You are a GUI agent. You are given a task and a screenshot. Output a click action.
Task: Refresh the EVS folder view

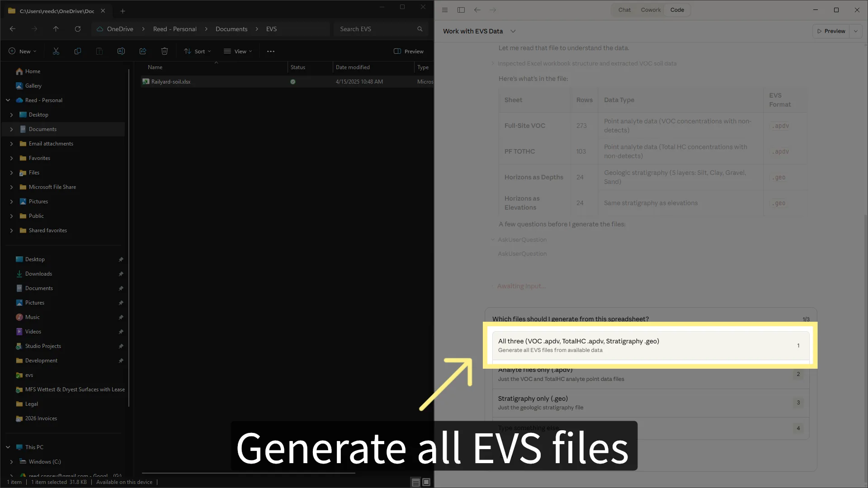click(x=78, y=29)
